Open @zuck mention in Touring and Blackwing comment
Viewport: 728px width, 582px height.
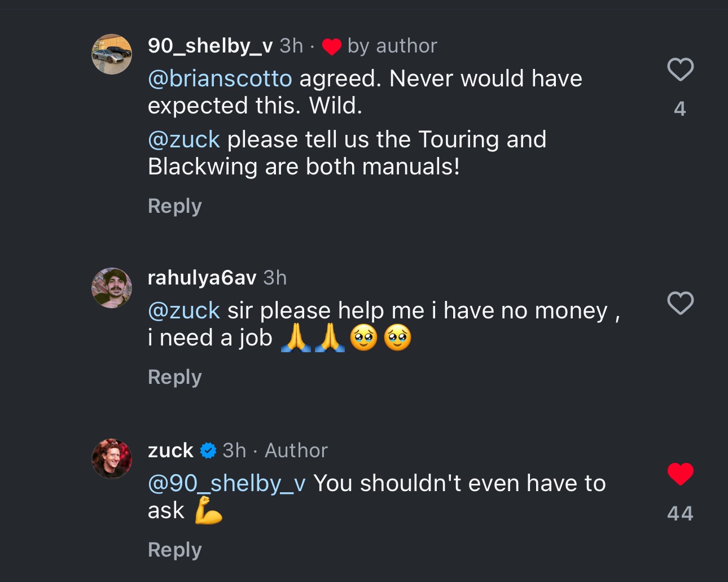tap(184, 139)
